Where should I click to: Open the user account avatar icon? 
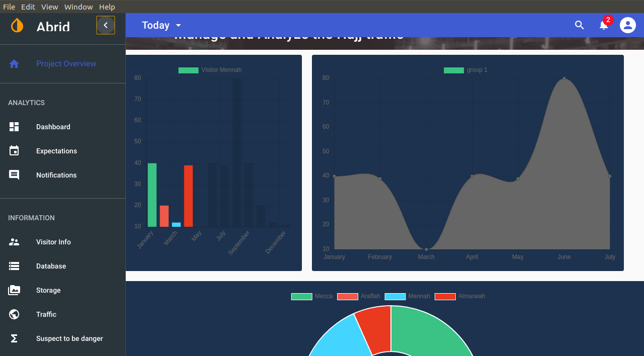pyautogui.click(x=628, y=25)
